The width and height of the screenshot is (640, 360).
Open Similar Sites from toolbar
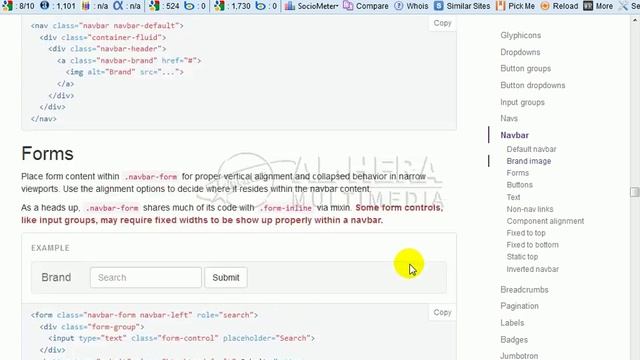pyautogui.click(x=462, y=6)
